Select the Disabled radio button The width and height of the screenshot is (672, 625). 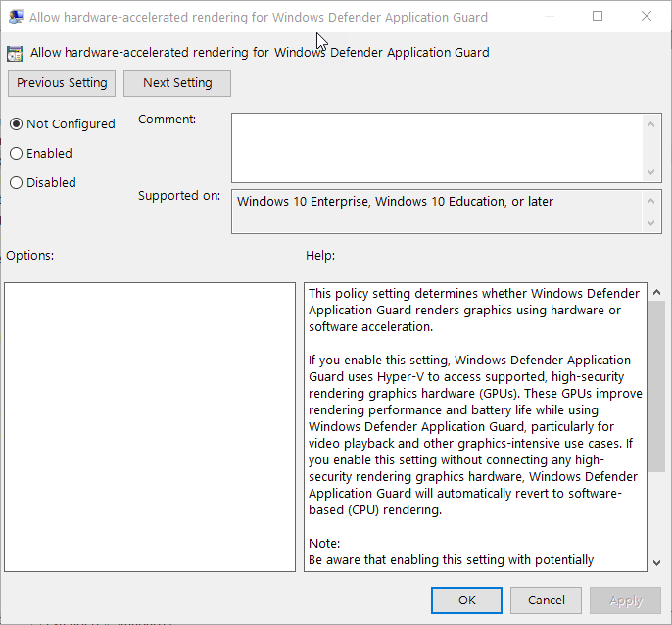point(17,183)
